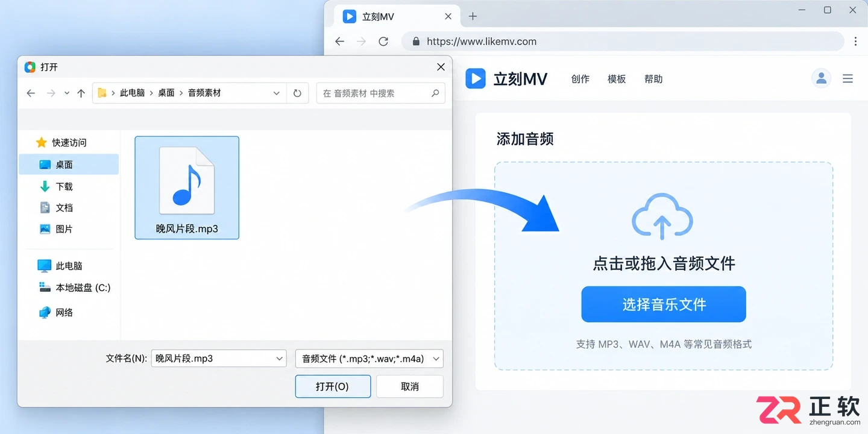The height and width of the screenshot is (434, 868).
Task: Click 桌面 in the address breadcrumb
Action: point(166,93)
